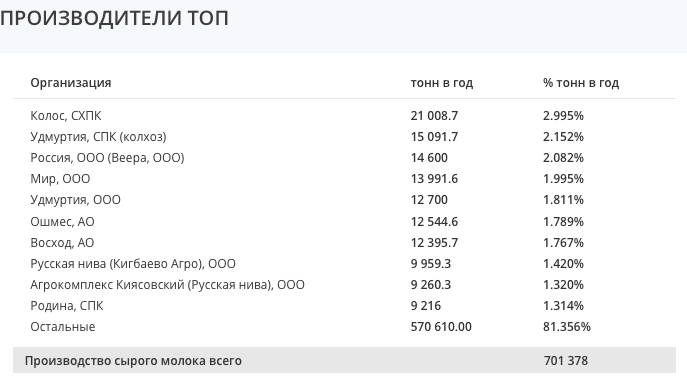Open the Восход, АО entry
687x379 pixels.
[x=62, y=243]
